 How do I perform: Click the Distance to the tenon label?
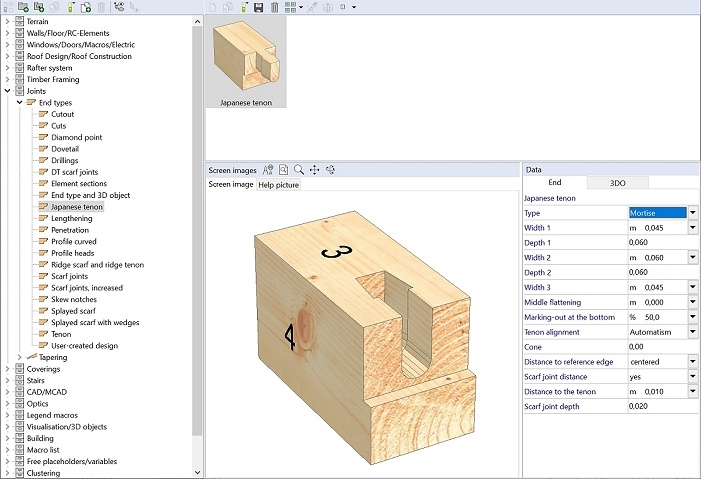pos(560,391)
